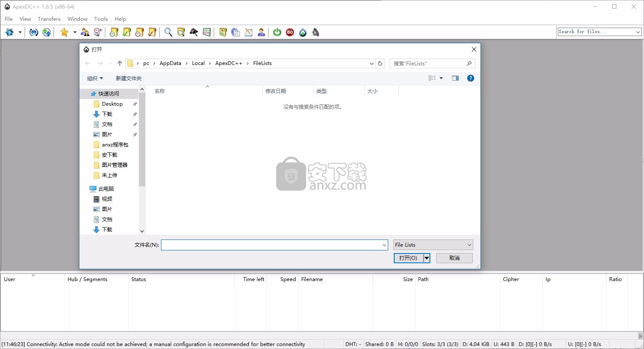Click the dialog Forward navigation arrow
The image size is (644, 349).
[x=100, y=63]
